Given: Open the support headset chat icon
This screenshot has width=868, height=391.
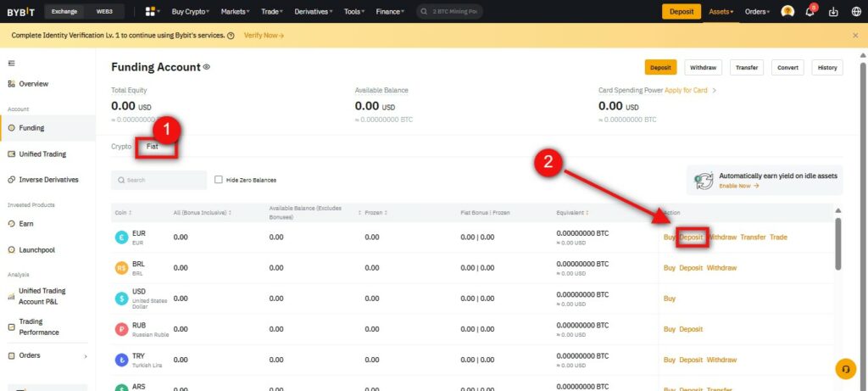Looking at the screenshot, I should (x=845, y=369).
